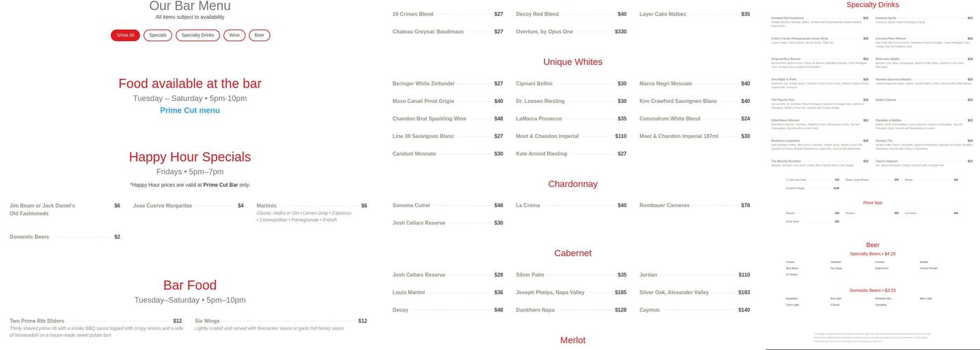Image resolution: width=980 pixels, height=350 pixels.
Task: Switch to Specialty Drinks filter
Action: [x=197, y=35]
